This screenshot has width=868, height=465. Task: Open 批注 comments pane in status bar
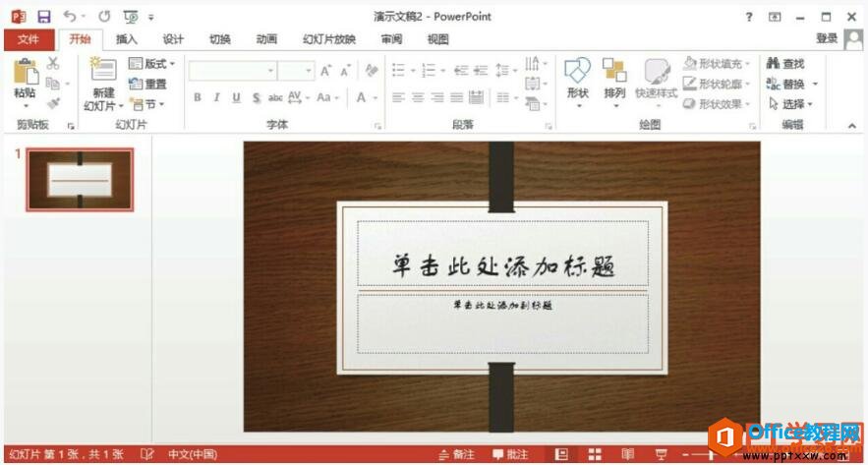click(x=509, y=454)
